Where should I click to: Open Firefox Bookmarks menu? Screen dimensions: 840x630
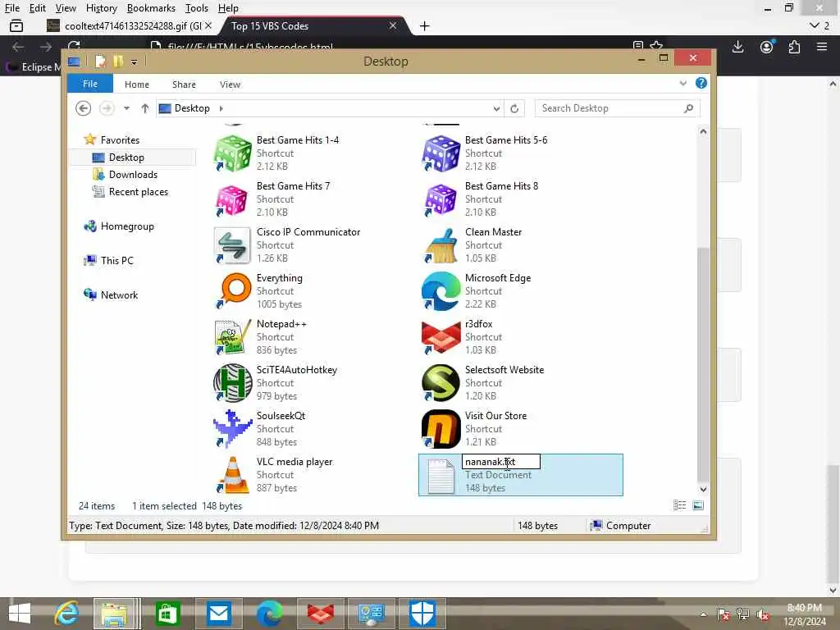coord(151,8)
